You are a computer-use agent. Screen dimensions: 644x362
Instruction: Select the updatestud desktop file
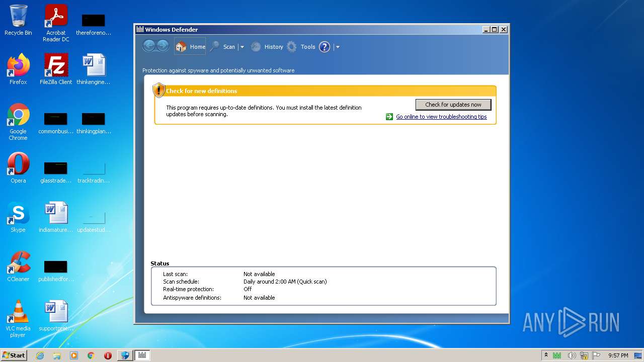click(x=94, y=220)
